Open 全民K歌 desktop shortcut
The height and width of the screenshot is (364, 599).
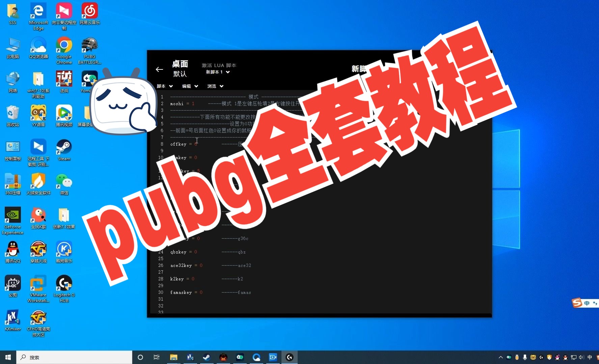tap(38, 218)
